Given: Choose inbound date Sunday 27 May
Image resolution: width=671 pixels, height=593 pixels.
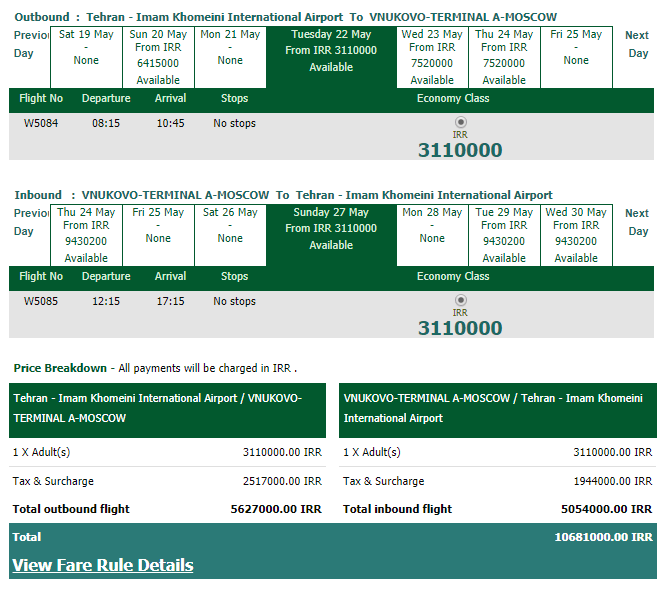Looking at the screenshot, I should tap(331, 235).
